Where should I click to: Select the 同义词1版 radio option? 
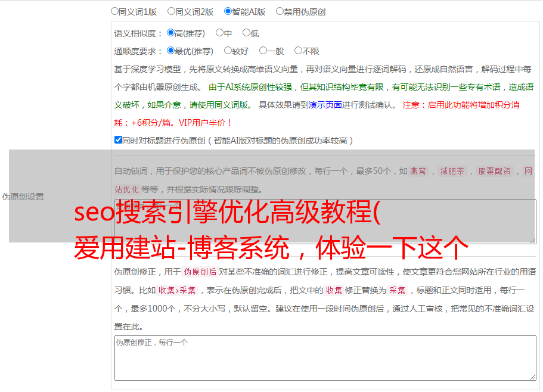[x=114, y=11]
